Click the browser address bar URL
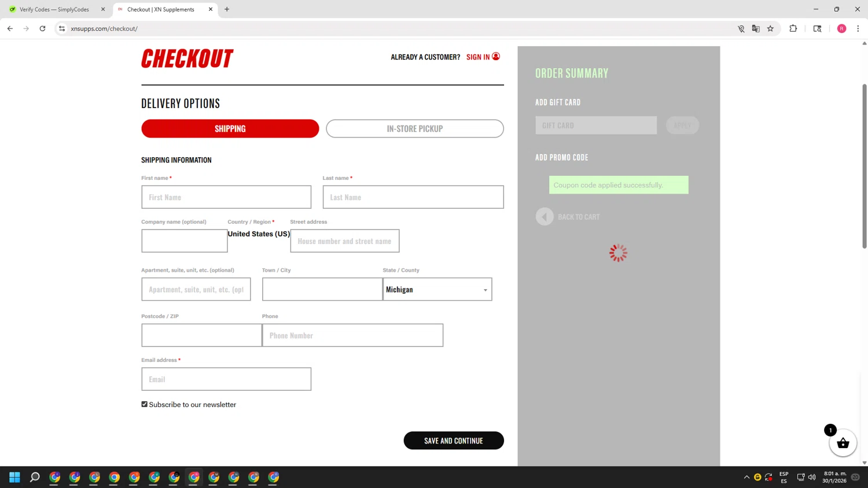Viewport: 868px width, 488px height. coord(104,28)
